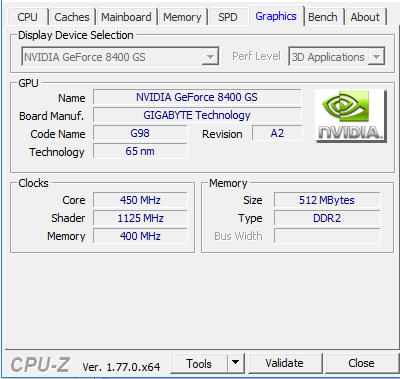
Task: Click the Code Name G98 field
Action: pos(140,133)
